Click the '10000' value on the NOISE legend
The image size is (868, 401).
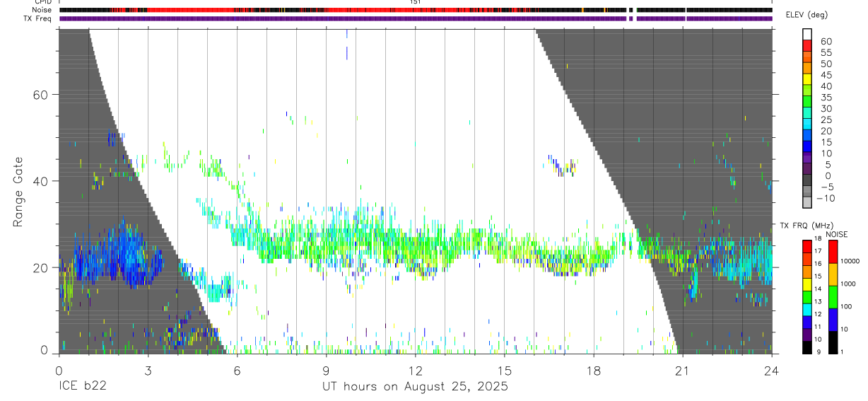(850, 262)
